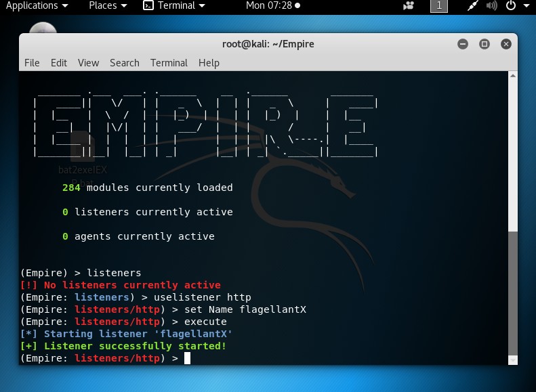536x392 pixels.
Task: Maximize the root@kali terminal window
Action: (484, 44)
